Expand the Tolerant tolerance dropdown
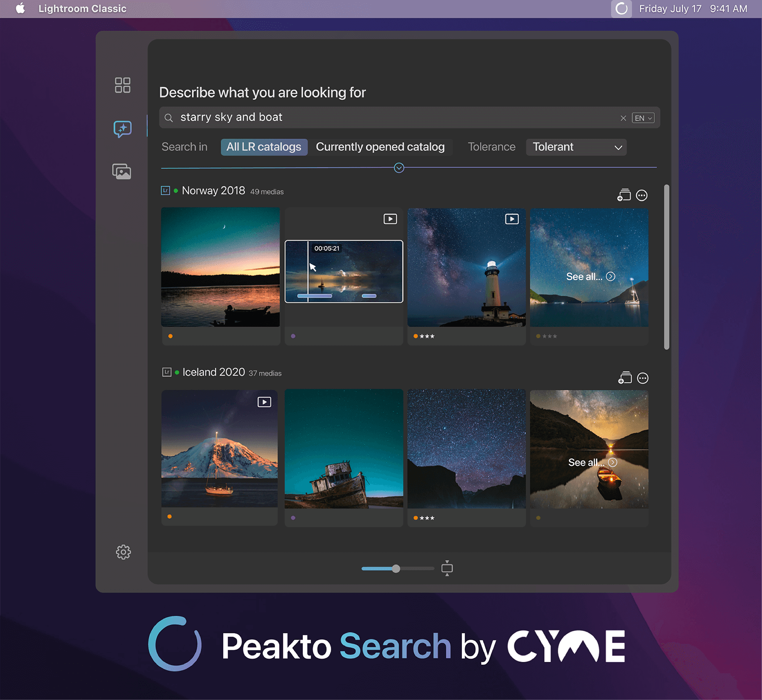This screenshot has height=700, width=762. pos(576,147)
